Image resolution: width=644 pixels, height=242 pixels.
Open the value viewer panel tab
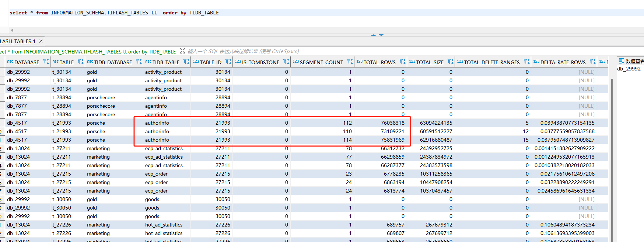[631, 61]
